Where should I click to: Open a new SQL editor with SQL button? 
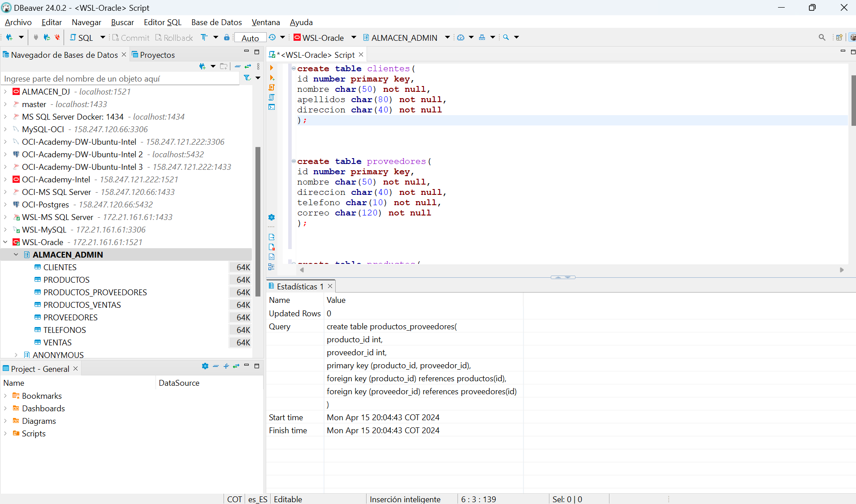tap(81, 38)
